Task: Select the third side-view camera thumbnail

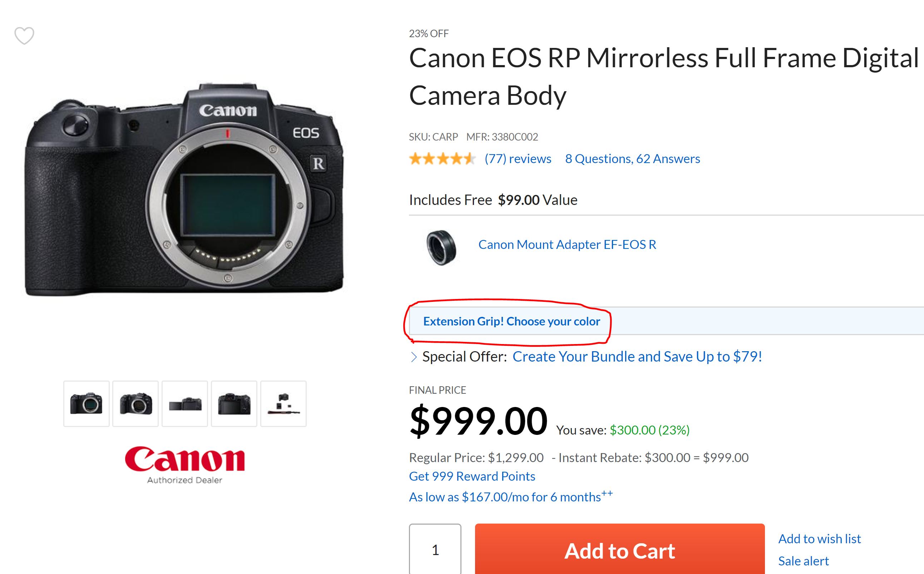Action: pos(185,403)
